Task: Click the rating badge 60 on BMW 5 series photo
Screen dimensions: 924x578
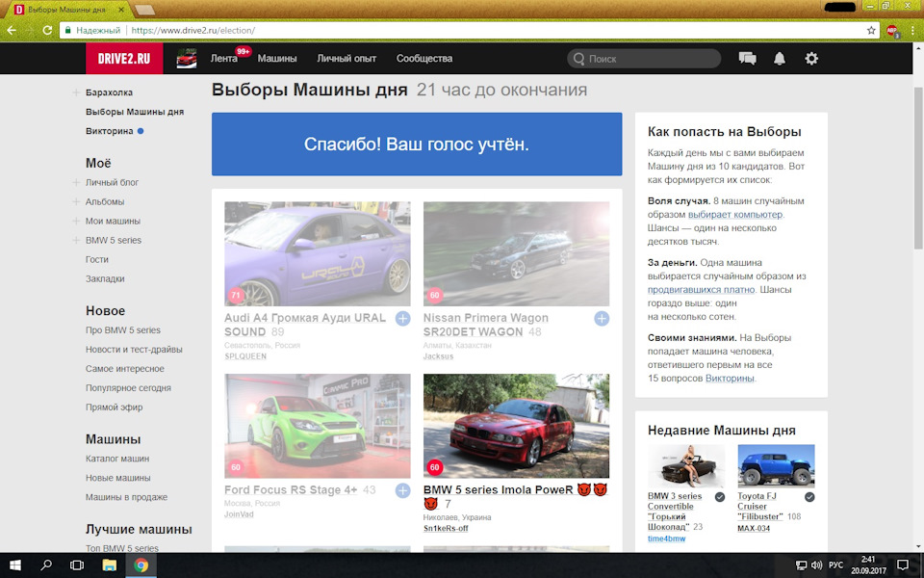Action: (434, 467)
